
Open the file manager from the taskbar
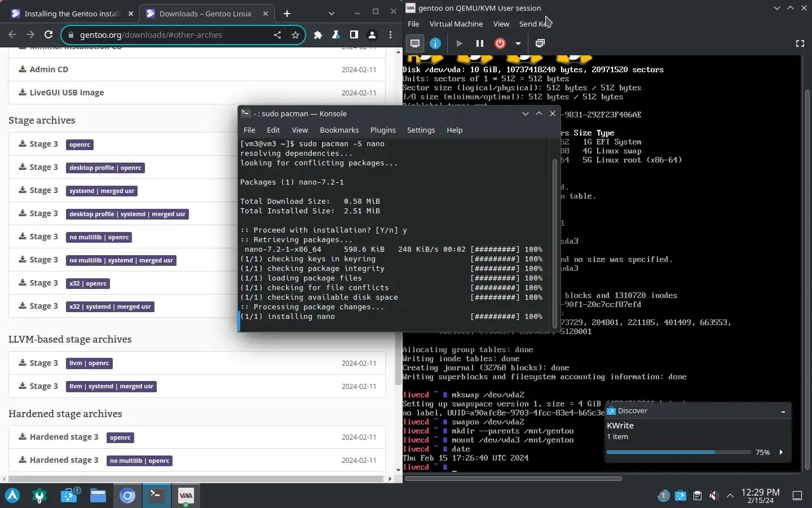coord(98,496)
